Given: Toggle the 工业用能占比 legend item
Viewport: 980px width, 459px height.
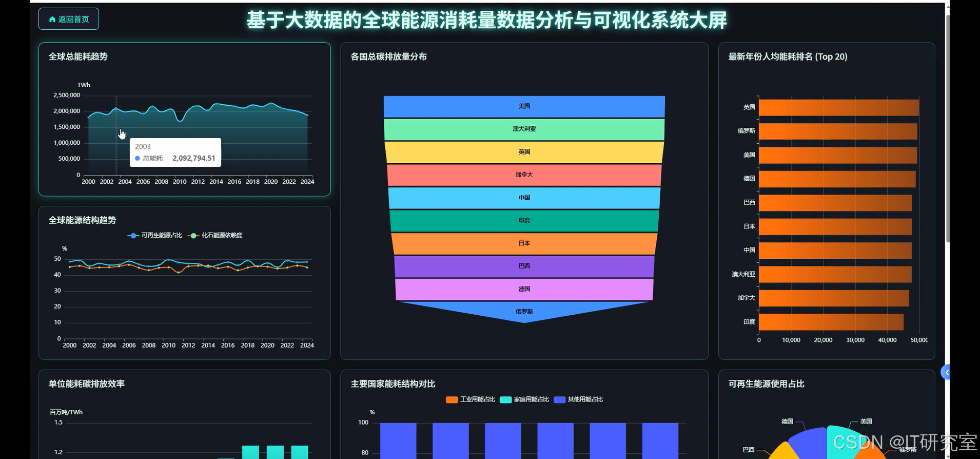Looking at the screenshot, I should point(471,399).
